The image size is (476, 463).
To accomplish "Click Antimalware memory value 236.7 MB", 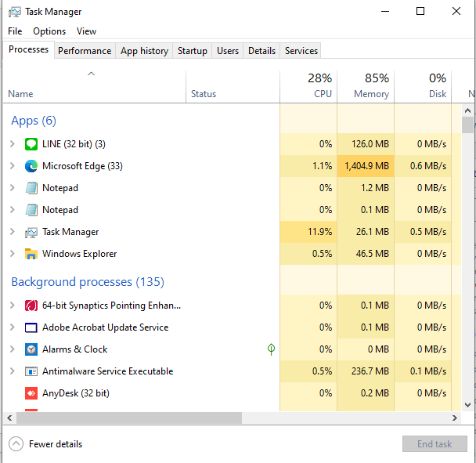I will click(370, 371).
